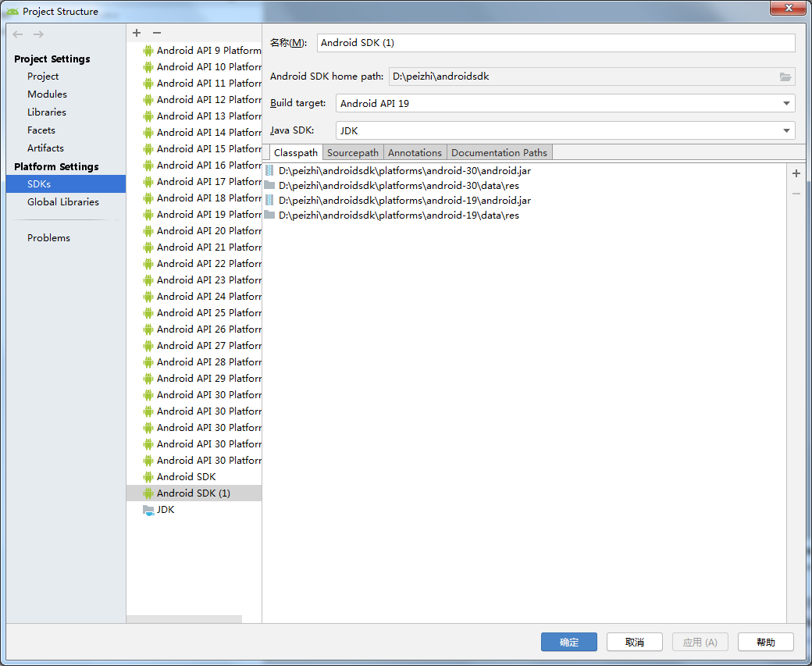Open the Problems section

(48, 237)
